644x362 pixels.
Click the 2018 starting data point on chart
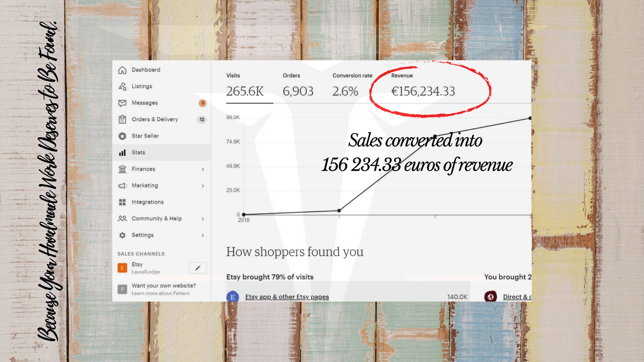click(x=244, y=215)
